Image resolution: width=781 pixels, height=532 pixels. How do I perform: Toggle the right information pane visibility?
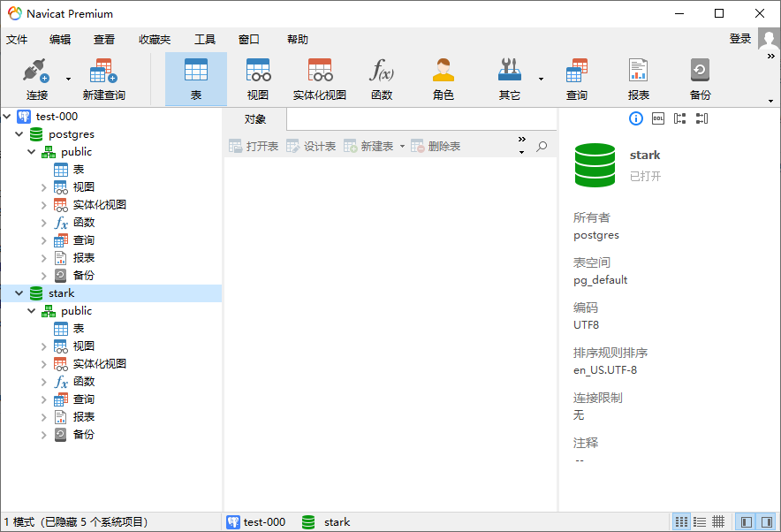(767, 521)
